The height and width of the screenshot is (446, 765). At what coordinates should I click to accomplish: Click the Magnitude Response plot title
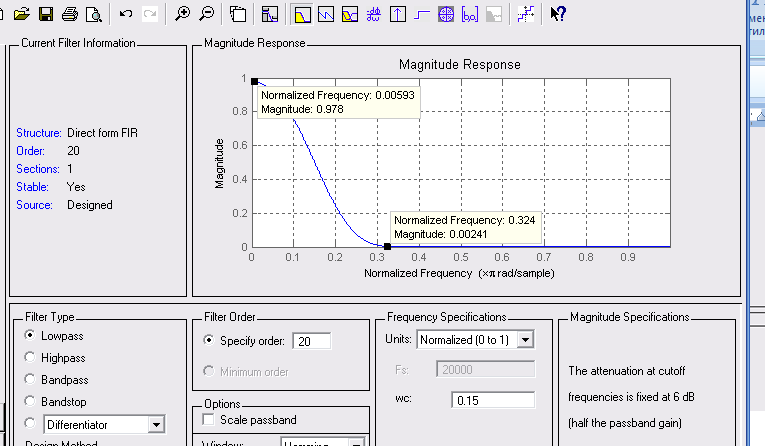point(460,64)
